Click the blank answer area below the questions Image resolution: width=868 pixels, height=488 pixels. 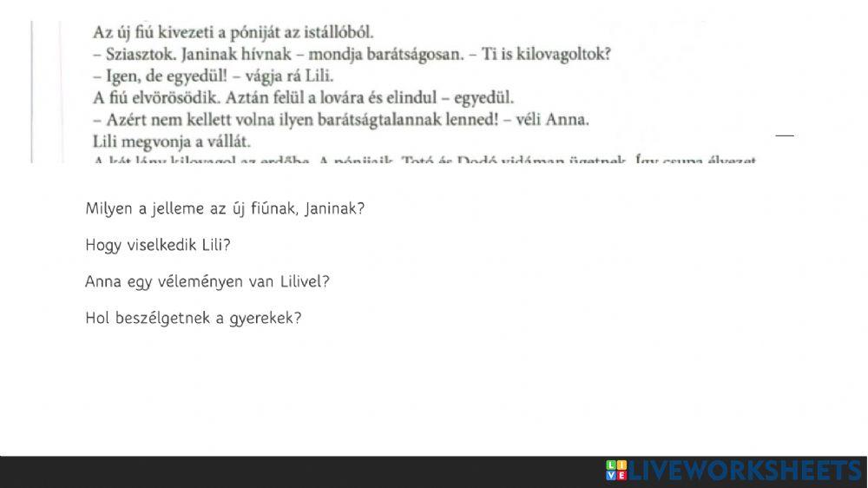(x=434, y=391)
